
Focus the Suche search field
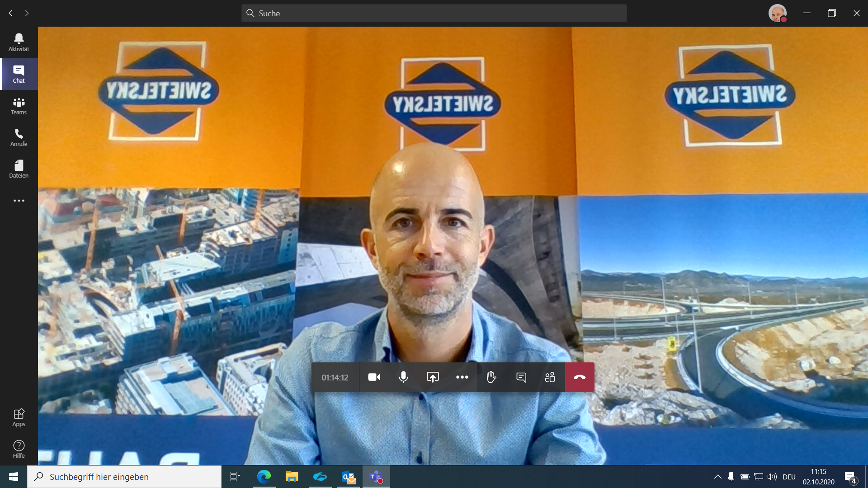pyautogui.click(x=434, y=13)
